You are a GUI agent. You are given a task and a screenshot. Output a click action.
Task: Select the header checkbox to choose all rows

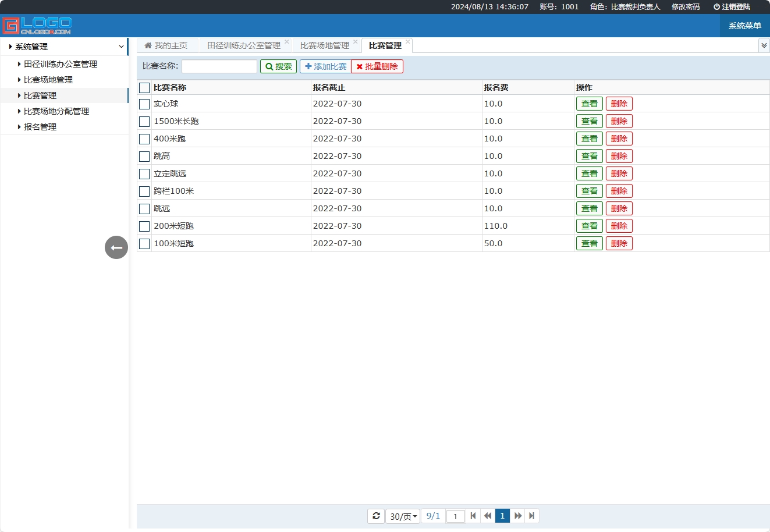coord(144,87)
